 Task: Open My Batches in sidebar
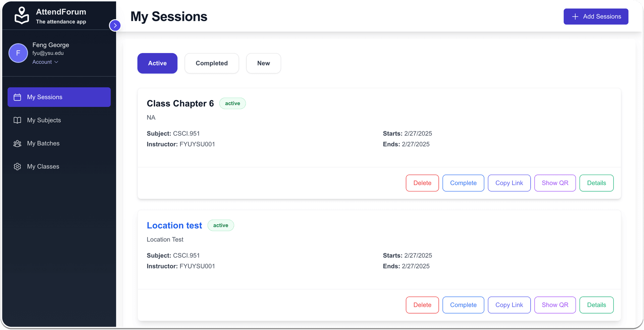point(43,143)
